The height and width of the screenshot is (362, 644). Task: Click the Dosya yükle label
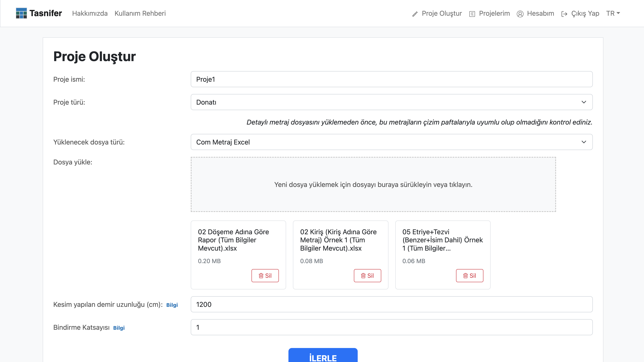(73, 162)
